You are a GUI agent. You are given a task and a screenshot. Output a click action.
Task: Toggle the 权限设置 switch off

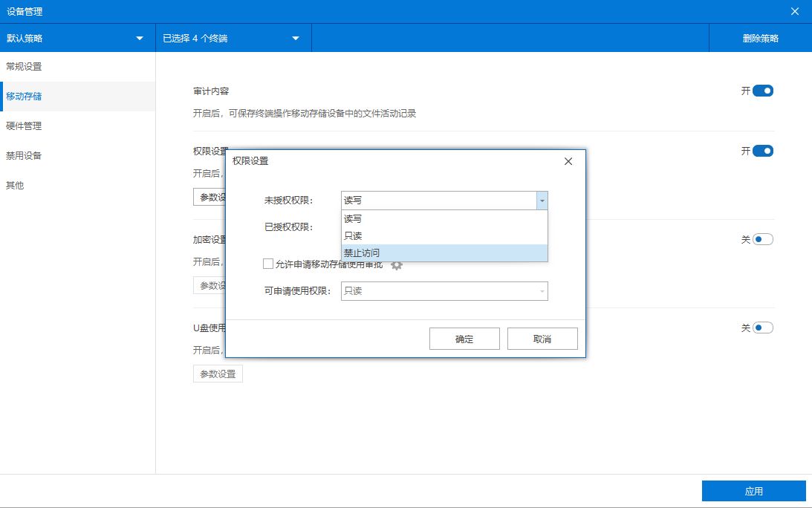click(762, 152)
